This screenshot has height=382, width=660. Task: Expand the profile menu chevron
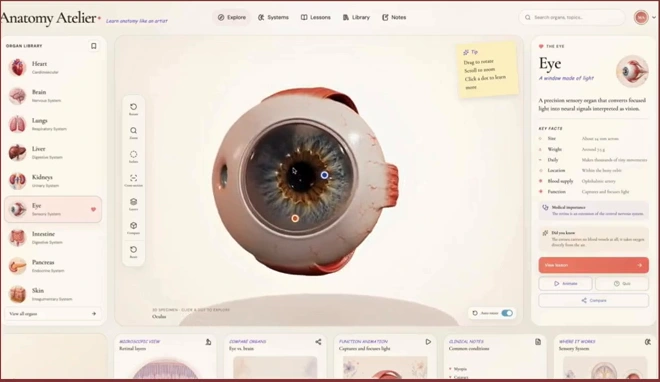[654, 17]
